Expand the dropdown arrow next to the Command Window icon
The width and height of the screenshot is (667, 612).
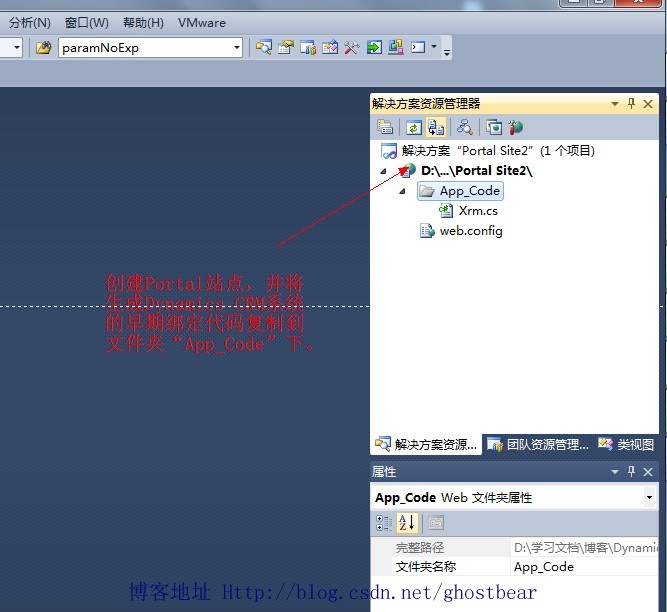[x=434, y=46]
